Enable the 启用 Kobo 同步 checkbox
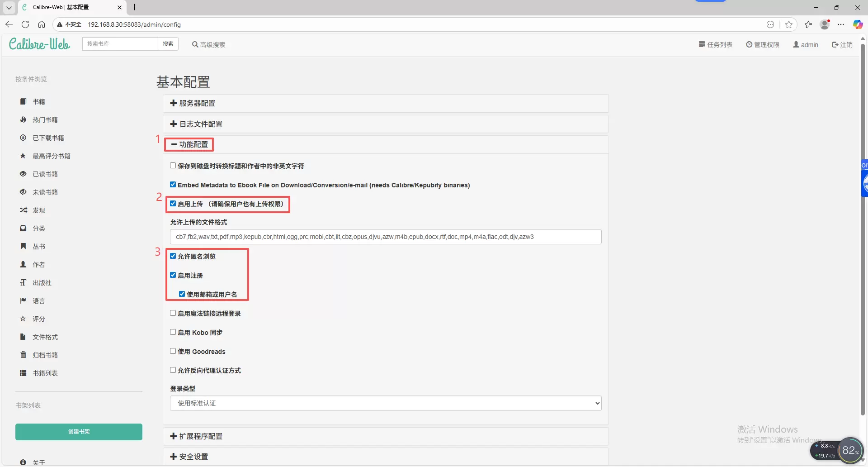Image resolution: width=868 pixels, height=467 pixels. tap(173, 332)
